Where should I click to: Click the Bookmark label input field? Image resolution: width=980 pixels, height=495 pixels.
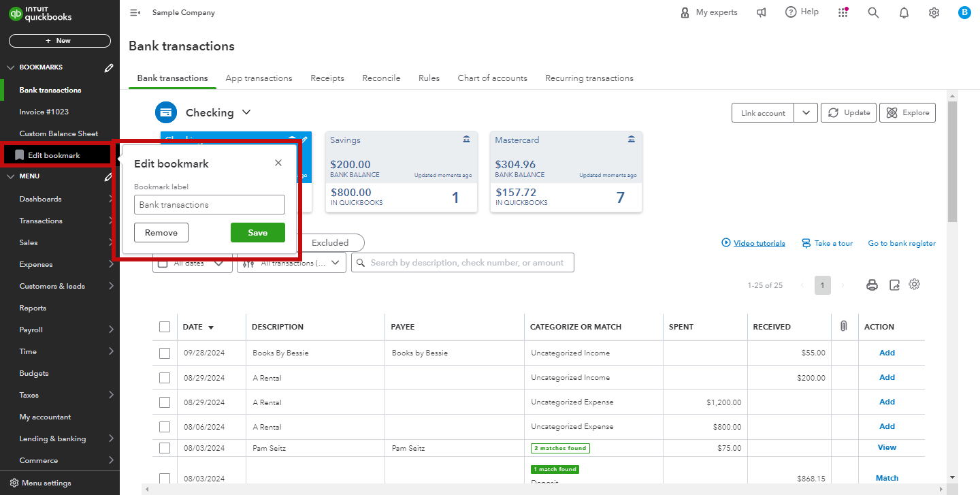click(x=210, y=205)
